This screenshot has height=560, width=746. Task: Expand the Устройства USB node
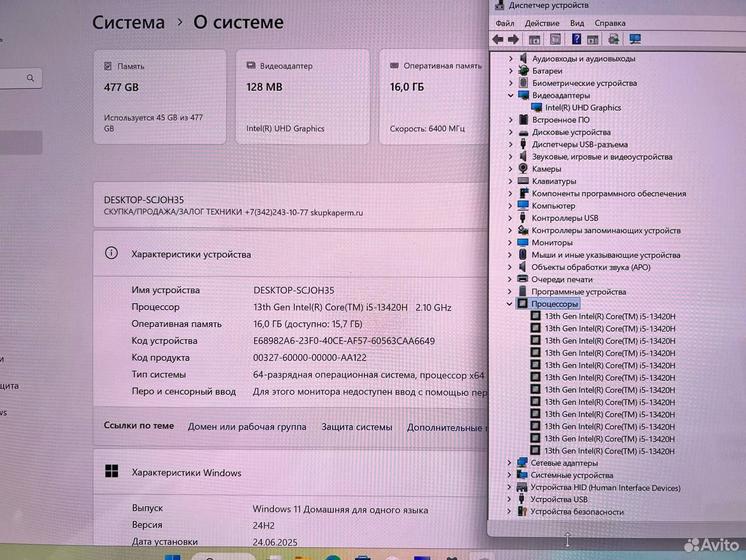[x=509, y=499]
